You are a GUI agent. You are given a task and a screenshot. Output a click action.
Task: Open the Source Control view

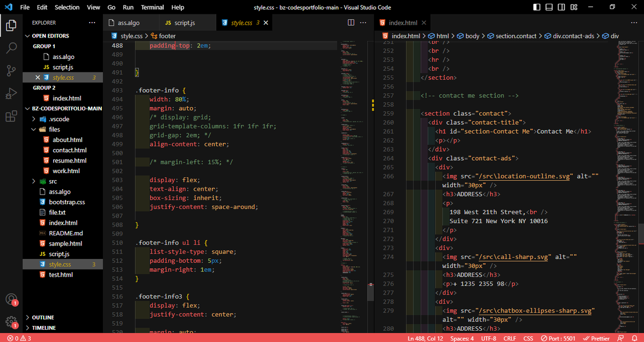point(11,70)
